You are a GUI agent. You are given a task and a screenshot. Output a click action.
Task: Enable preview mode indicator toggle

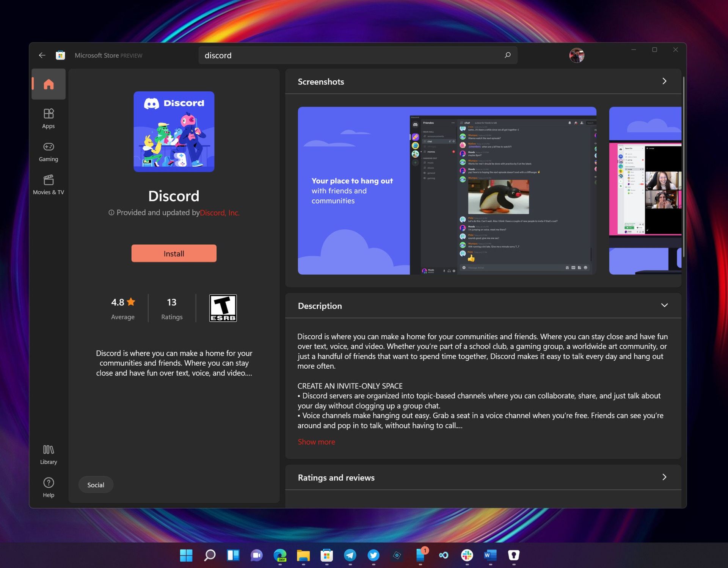click(x=132, y=55)
